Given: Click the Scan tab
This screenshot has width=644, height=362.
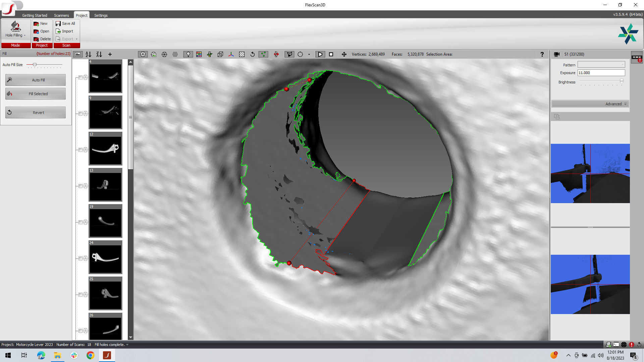Looking at the screenshot, I should pos(66,45).
